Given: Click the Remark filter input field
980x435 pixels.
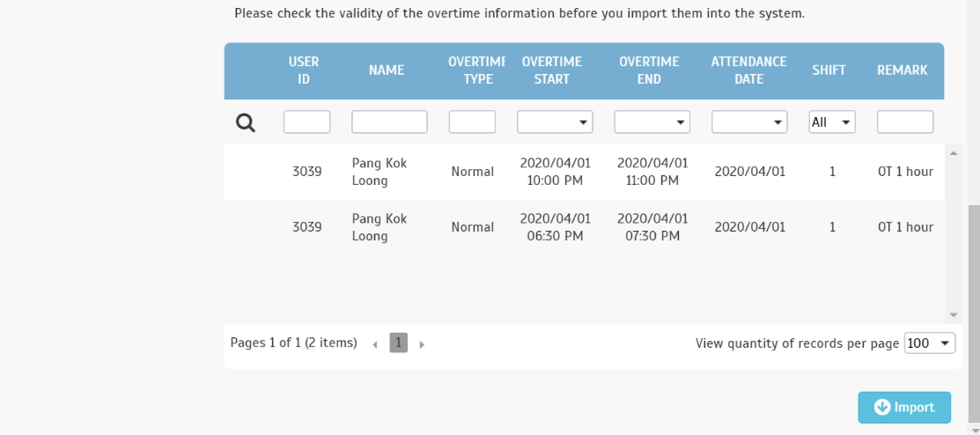Looking at the screenshot, I should click(905, 122).
